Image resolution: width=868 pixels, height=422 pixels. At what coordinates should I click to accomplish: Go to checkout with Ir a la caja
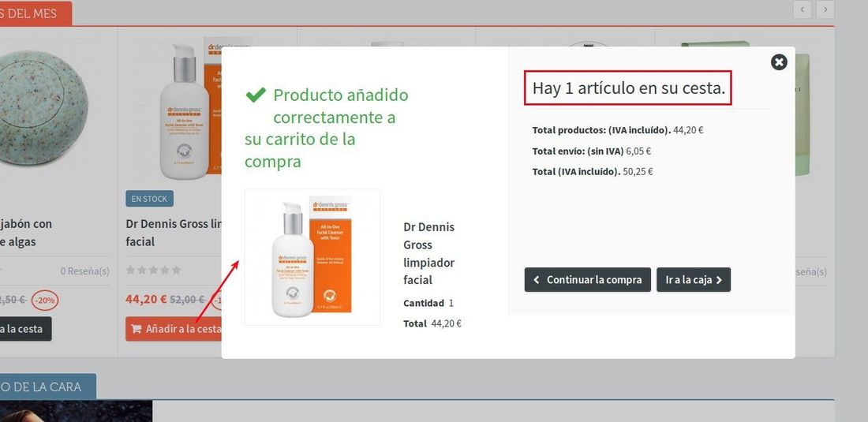point(694,280)
